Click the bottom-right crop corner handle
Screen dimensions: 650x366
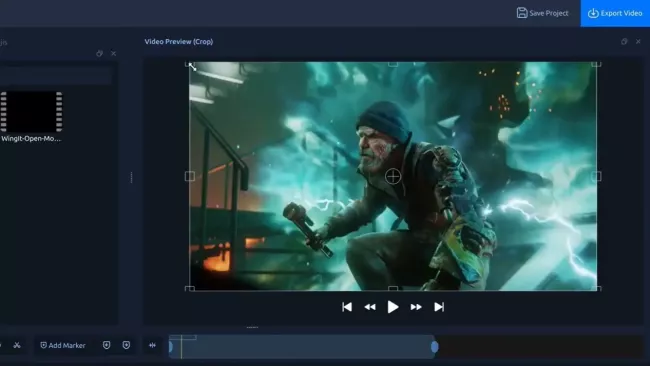[597, 288]
